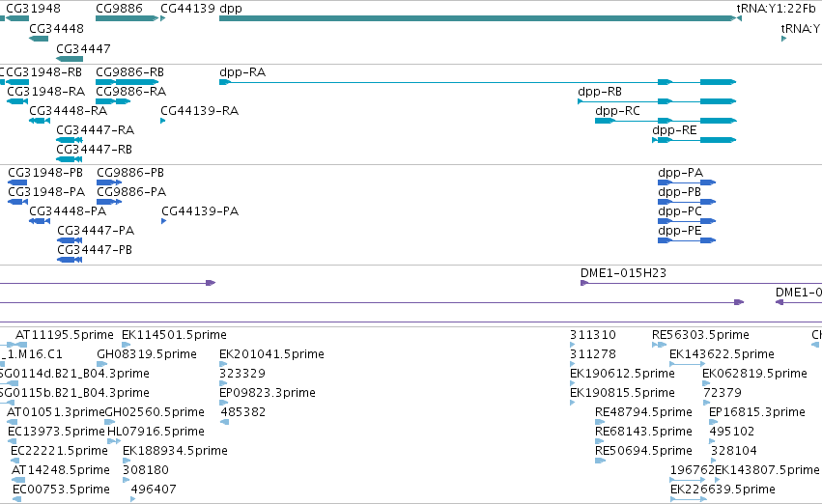Select EST EK188934.5prime label
Screen dimensions: 822x504
(175, 451)
